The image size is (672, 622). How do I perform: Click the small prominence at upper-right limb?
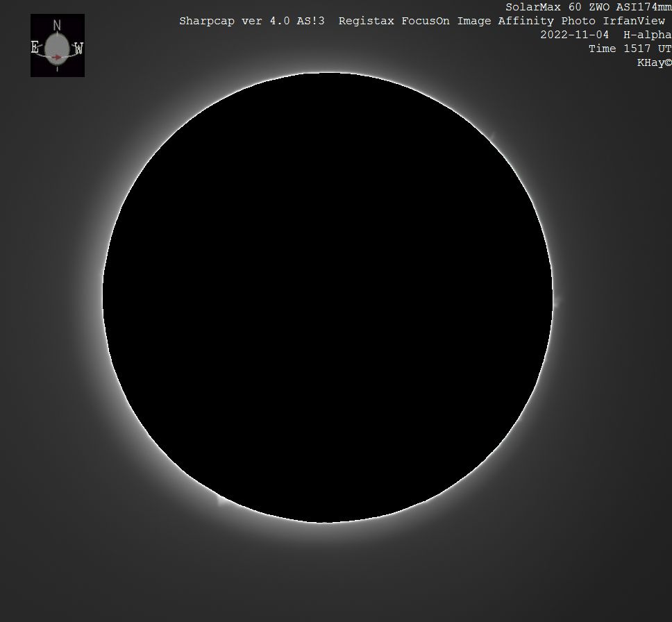(x=494, y=137)
